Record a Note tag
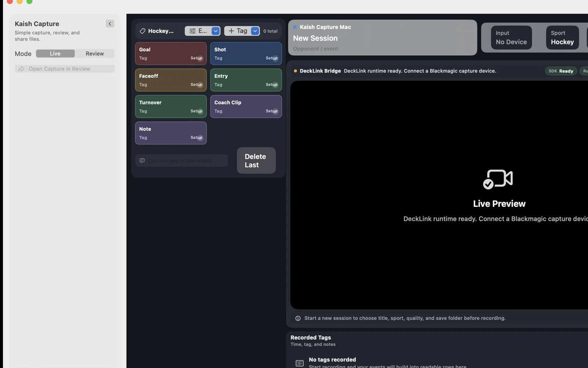This screenshot has width=588, height=368. [x=171, y=133]
